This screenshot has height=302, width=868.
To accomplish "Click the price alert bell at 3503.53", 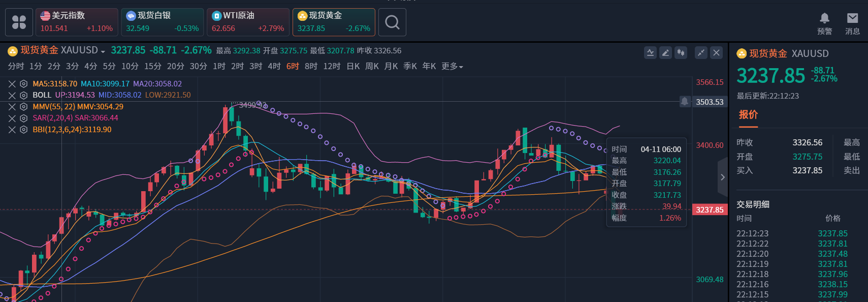I will coord(685,102).
